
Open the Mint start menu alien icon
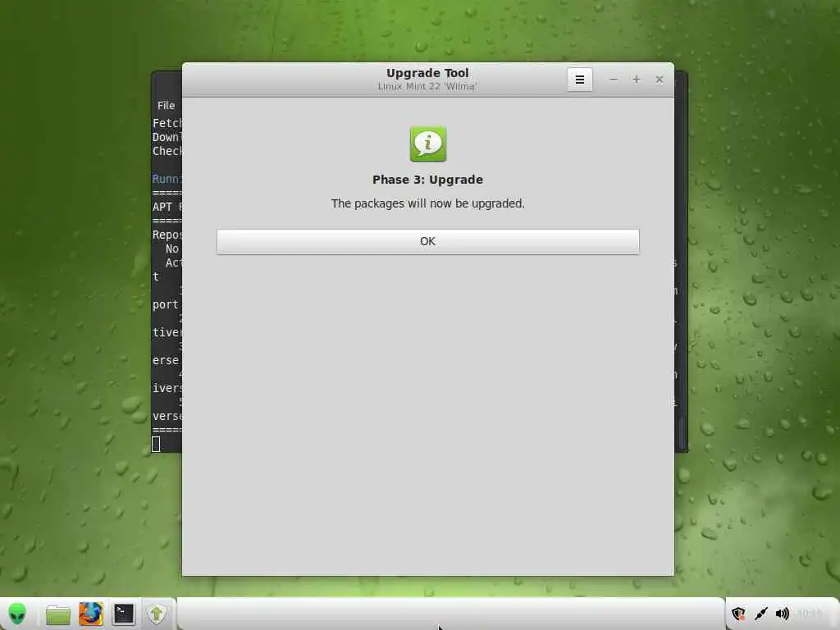pyautogui.click(x=17, y=614)
